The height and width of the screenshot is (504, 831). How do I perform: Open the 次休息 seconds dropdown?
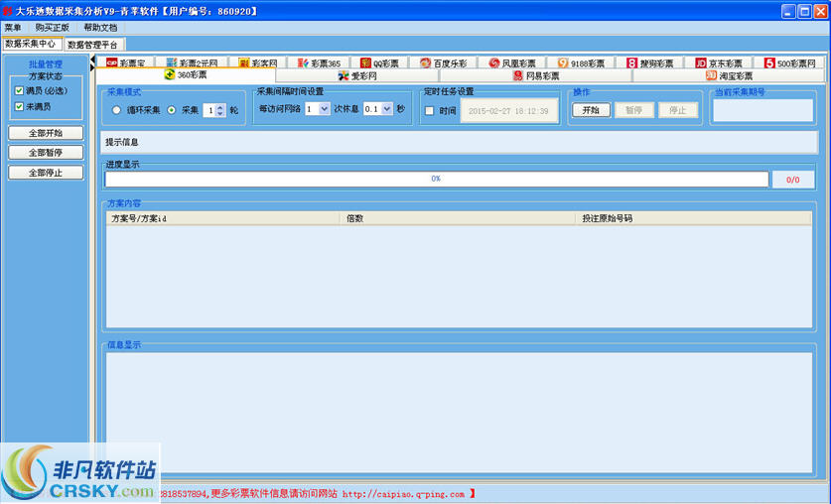point(387,108)
